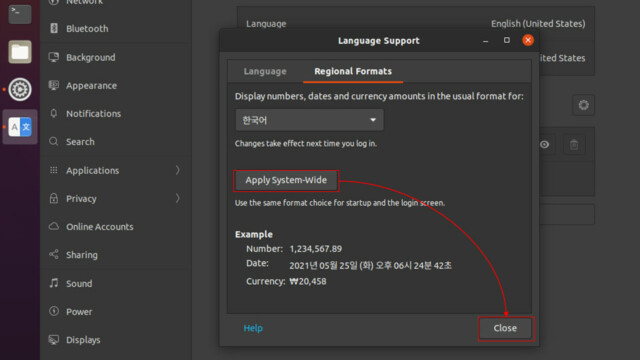Open Privacy settings in the sidebar
The image size is (640, 360).
pyautogui.click(x=116, y=198)
